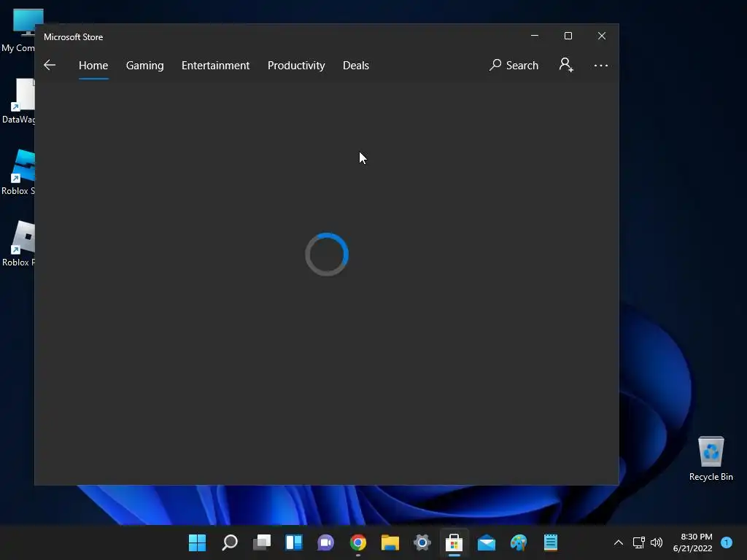Select the Roblox Player desktop shortcut
747x560 pixels.
[19, 244]
